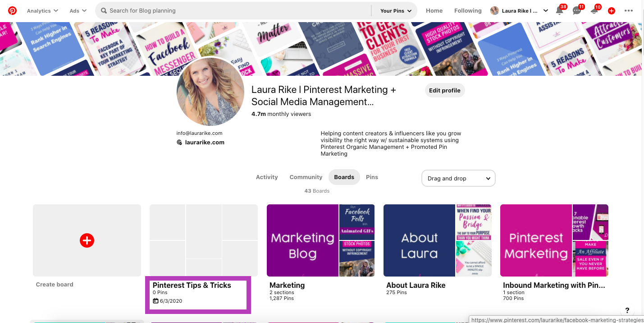Open the Laura Rike profile name in header
Viewport: 644px width, 323px height.
(x=520, y=11)
